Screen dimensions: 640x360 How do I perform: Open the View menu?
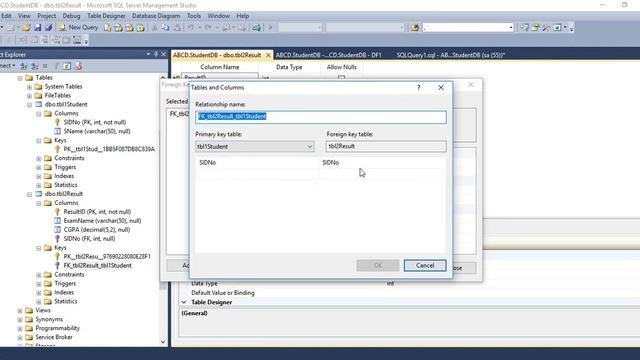[x=24, y=16]
